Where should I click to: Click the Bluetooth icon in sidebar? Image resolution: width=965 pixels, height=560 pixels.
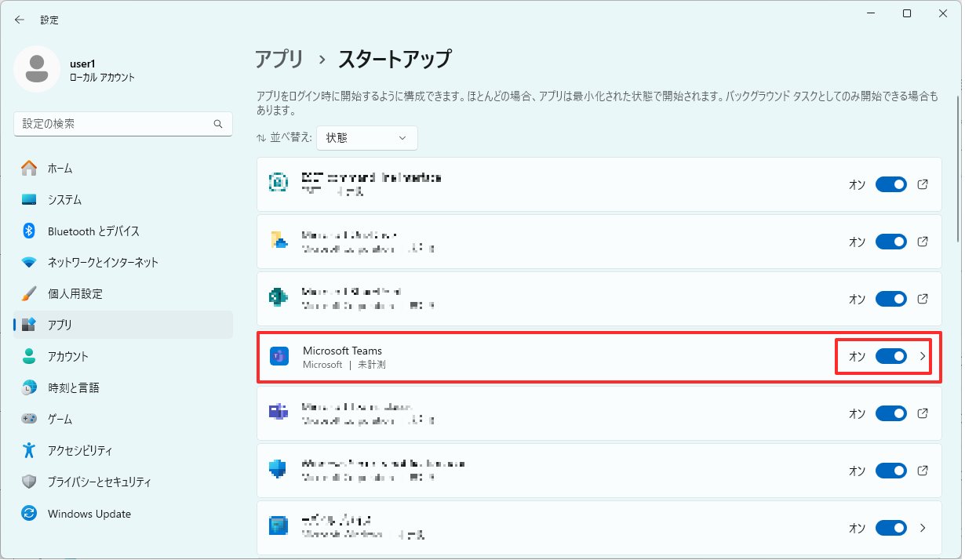(x=29, y=231)
